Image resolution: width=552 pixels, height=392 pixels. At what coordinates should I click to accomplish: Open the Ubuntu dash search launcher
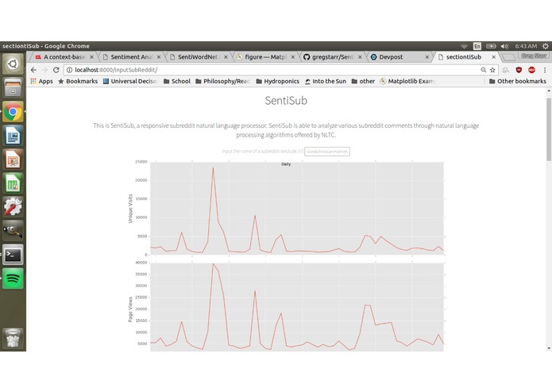point(13,64)
